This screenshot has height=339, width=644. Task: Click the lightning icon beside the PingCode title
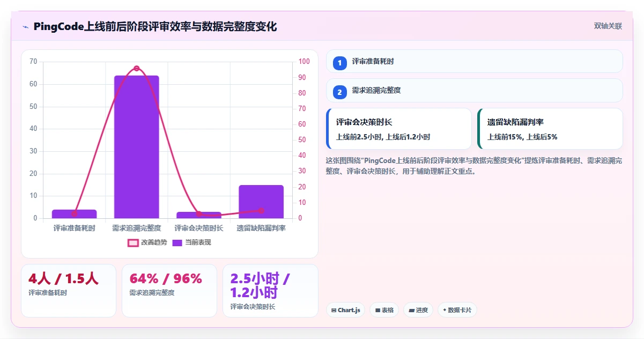pyautogui.click(x=25, y=27)
